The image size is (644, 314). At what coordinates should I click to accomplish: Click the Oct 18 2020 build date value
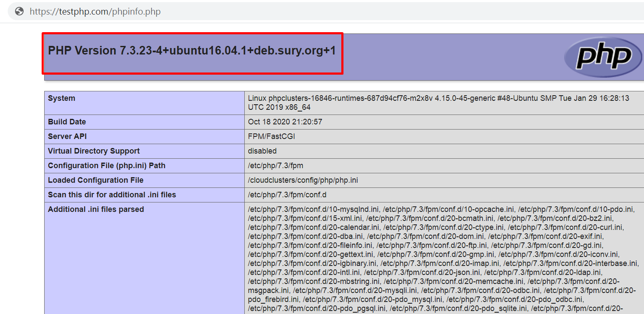285,122
